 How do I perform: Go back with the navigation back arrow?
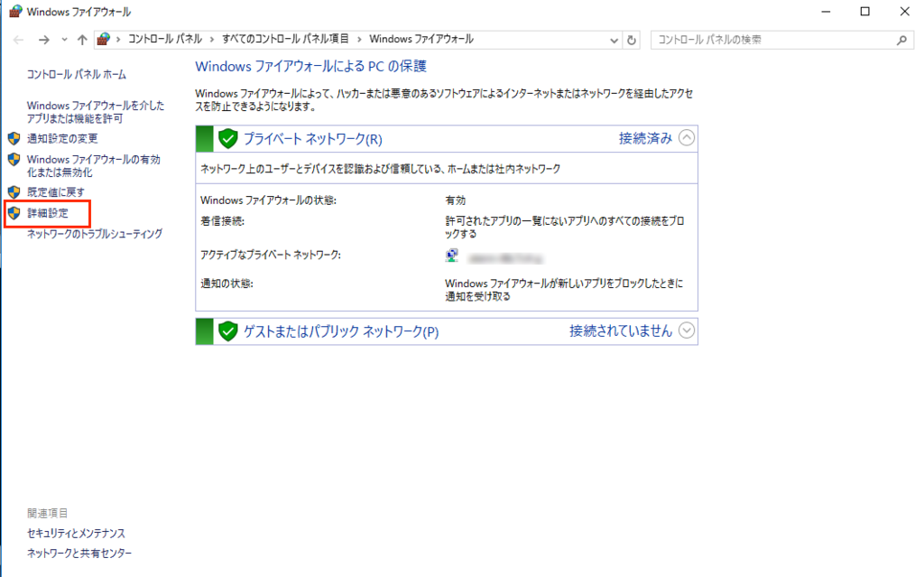point(18,40)
